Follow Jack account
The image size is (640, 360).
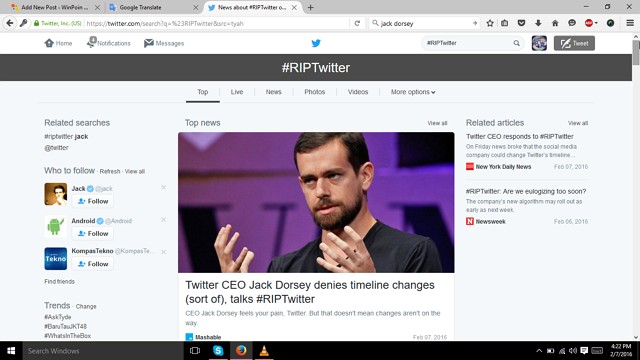point(93,201)
